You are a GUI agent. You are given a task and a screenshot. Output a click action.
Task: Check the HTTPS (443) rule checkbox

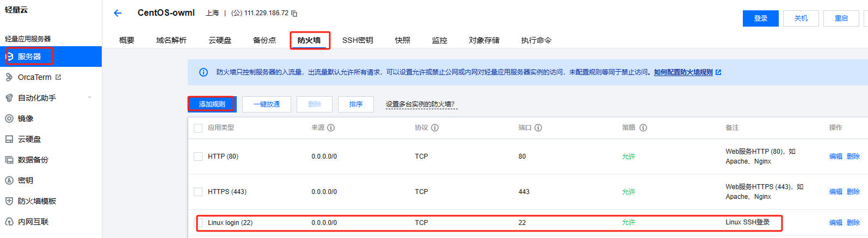pos(198,192)
